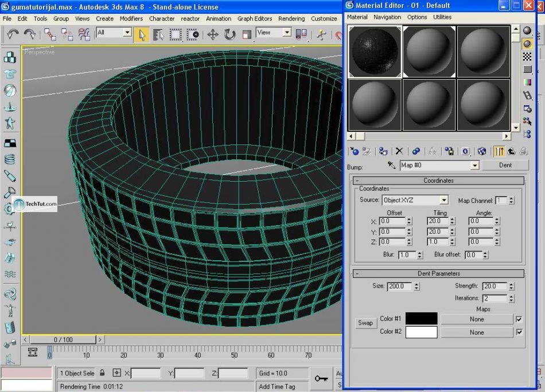This screenshot has height=392, width=545.
Task: Open Select by Name list tool
Action: point(158,35)
